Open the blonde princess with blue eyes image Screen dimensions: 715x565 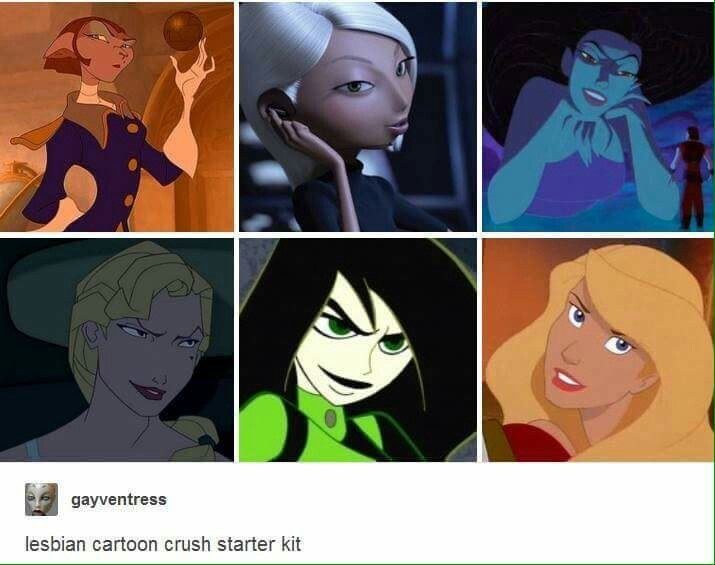click(x=598, y=350)
